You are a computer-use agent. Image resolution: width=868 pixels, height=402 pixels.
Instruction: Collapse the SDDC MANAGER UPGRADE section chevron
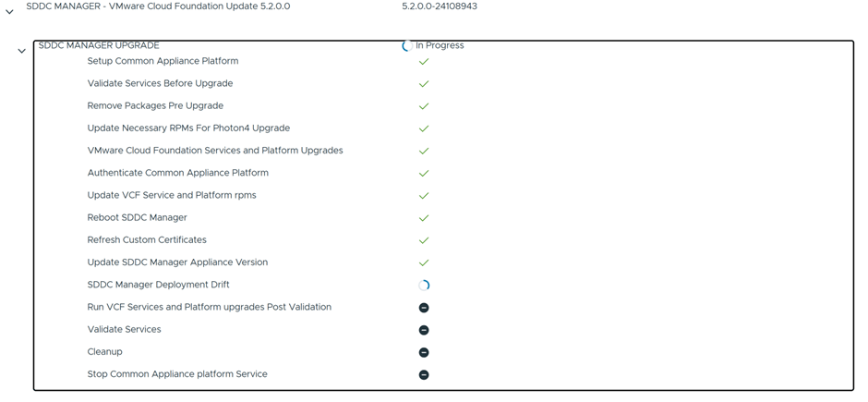click(x=21, y=52)
